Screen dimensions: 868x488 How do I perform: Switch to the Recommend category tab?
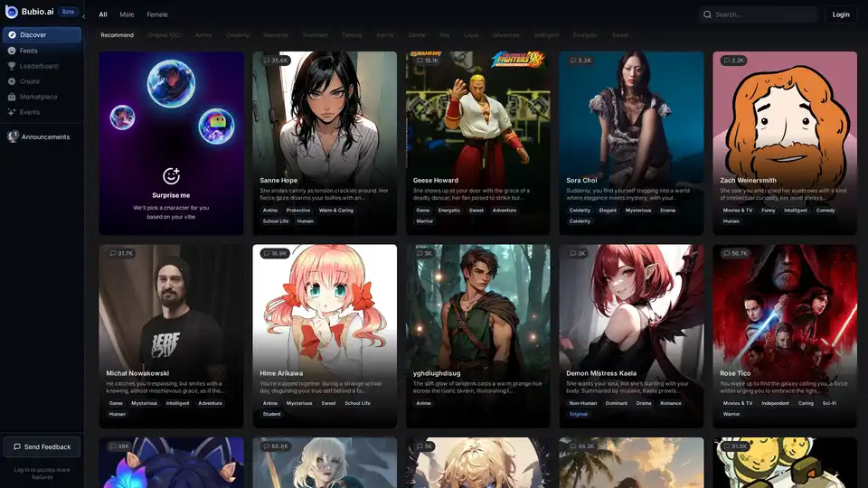[x=117, y=35]
